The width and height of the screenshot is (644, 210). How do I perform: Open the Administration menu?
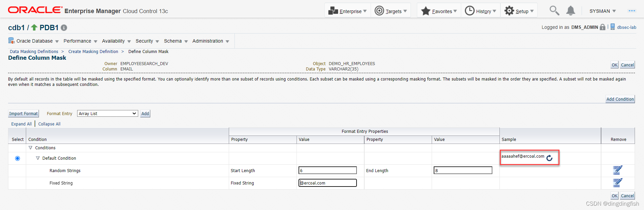pos(211,41)
